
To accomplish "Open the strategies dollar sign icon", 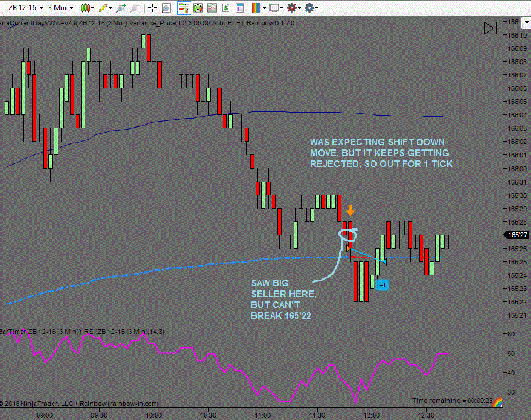I will click(x=226, y=8).
